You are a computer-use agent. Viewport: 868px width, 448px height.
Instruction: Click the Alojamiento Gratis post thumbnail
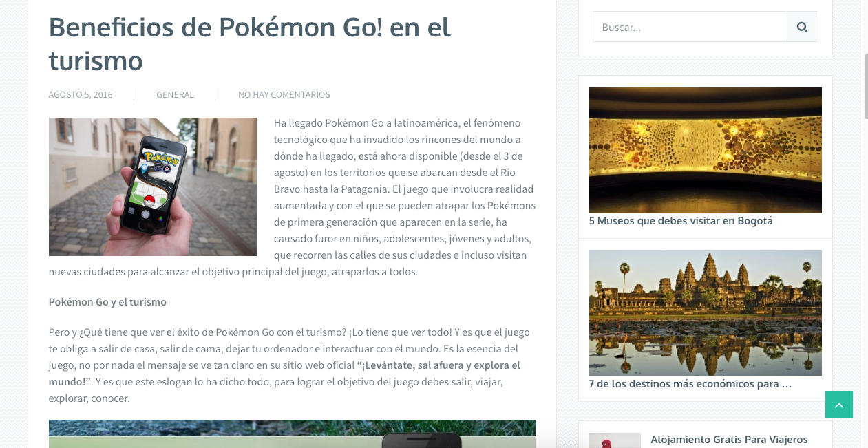pyautogui.click(x=615, y=440)
